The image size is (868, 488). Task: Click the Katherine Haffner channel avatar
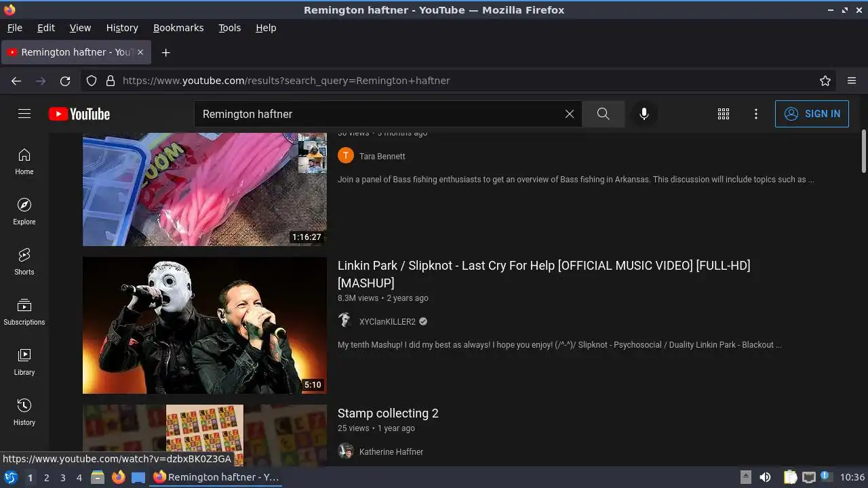coord(346,451)
